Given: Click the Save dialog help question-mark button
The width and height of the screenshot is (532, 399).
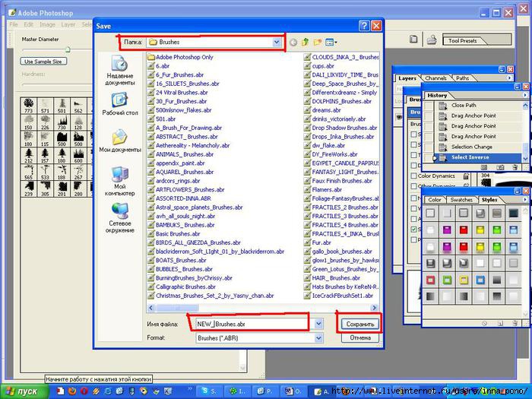Looking at the screenshot, I should point(364,26).
